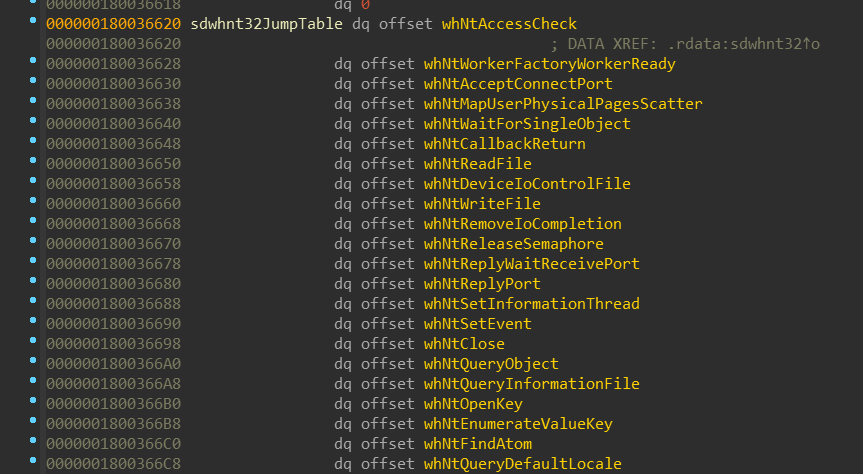Open the whNtDeviceIoControlFile reference
The image size is (863, 474).
[x=527, y=183]
